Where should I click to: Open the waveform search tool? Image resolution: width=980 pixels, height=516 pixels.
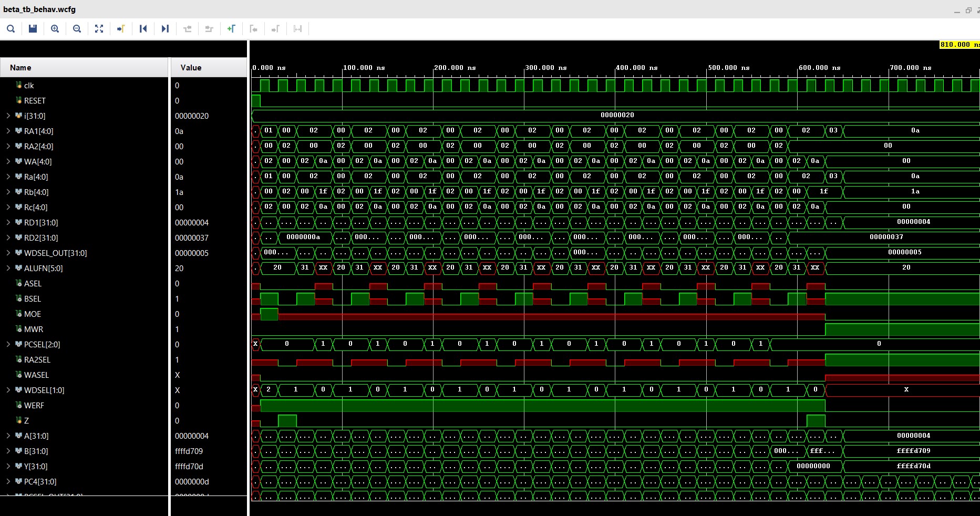tap(11, 29)
